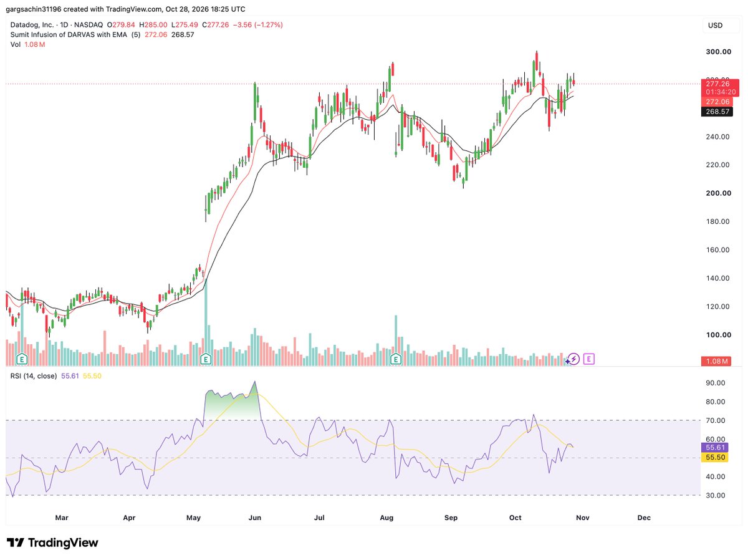Click the 160.00 price axis label

click(x=719, y=250)
